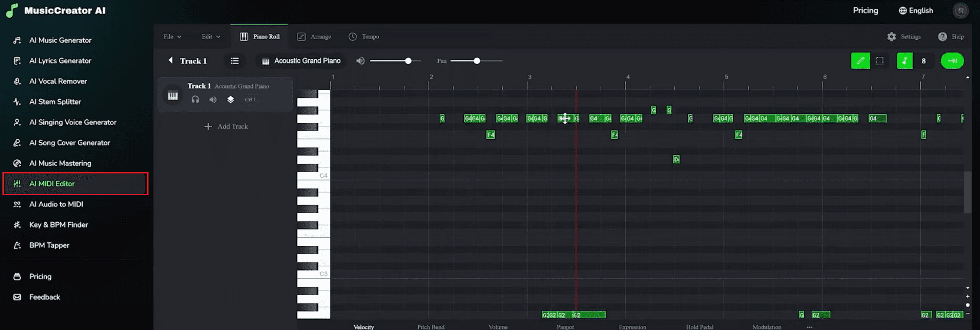Solo Track 1 via the headphone icon
The width and height of the screenshot is (980, 330).
195,100
